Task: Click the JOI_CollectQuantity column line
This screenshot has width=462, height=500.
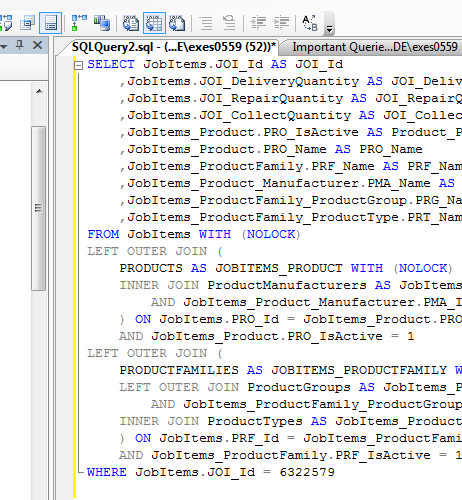Action: (x=291, y=115)
